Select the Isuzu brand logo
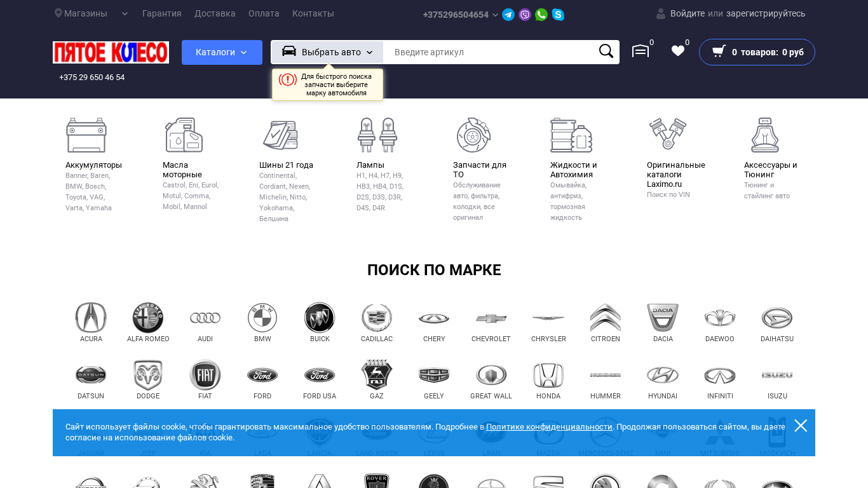 (x=777, y=375)
